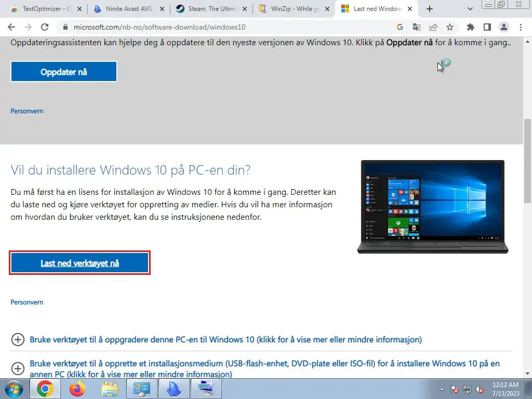
Task: Open the Google icon in address bar
Action: [x=400, y=27]
